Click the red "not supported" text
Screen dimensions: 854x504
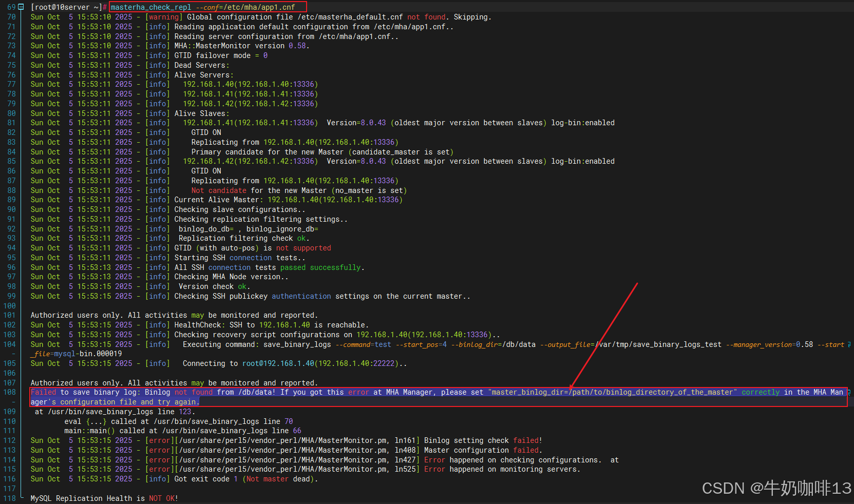click(303, 248)
